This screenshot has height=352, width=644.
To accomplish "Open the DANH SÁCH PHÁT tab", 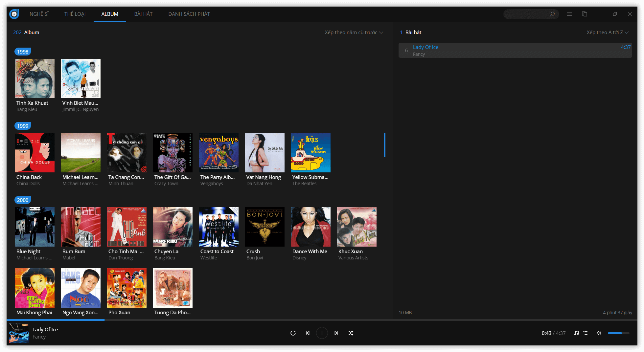I will (189, 14).
